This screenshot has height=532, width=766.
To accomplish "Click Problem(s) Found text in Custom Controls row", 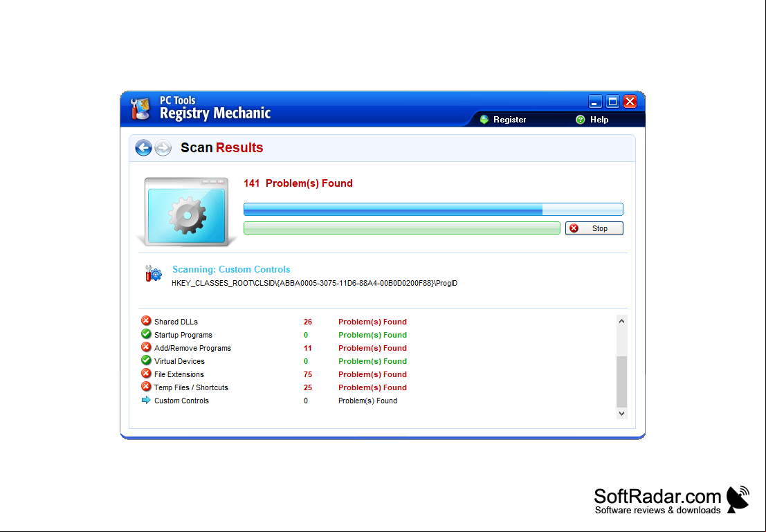I will tap(367, 401).
